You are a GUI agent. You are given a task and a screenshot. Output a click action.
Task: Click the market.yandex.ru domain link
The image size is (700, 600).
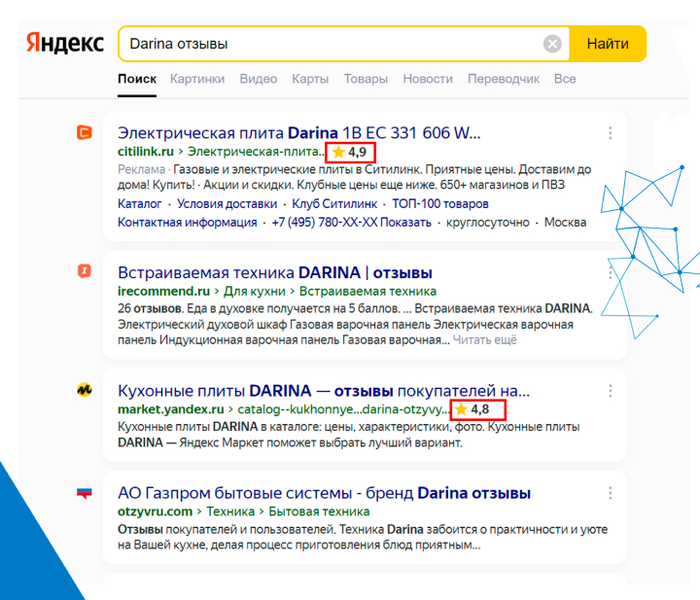171,409
